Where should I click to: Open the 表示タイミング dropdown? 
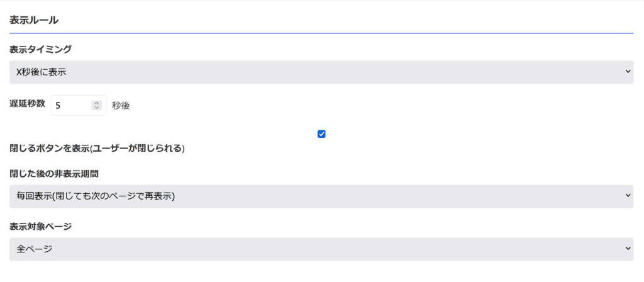(x=321, y=72)
